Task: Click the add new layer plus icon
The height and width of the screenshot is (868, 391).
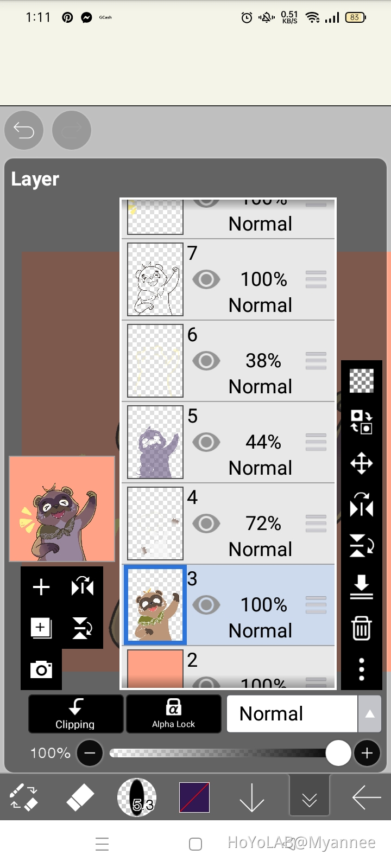Action: [41, 587]
